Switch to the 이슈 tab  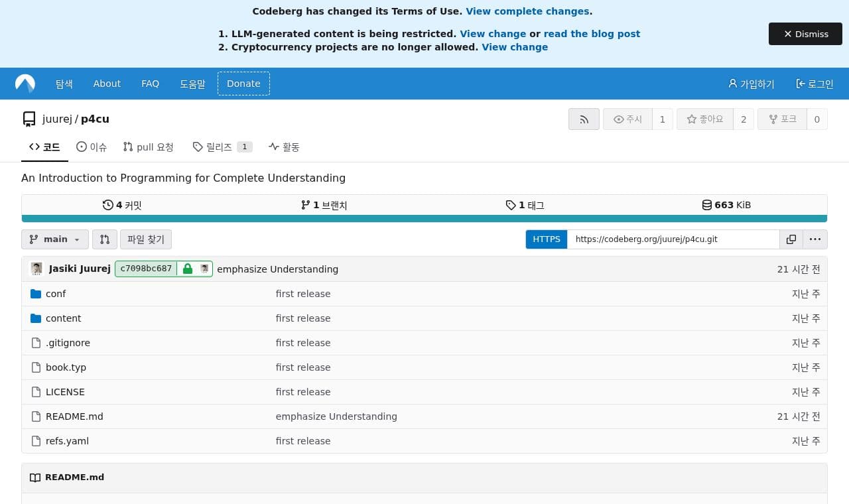92,147
